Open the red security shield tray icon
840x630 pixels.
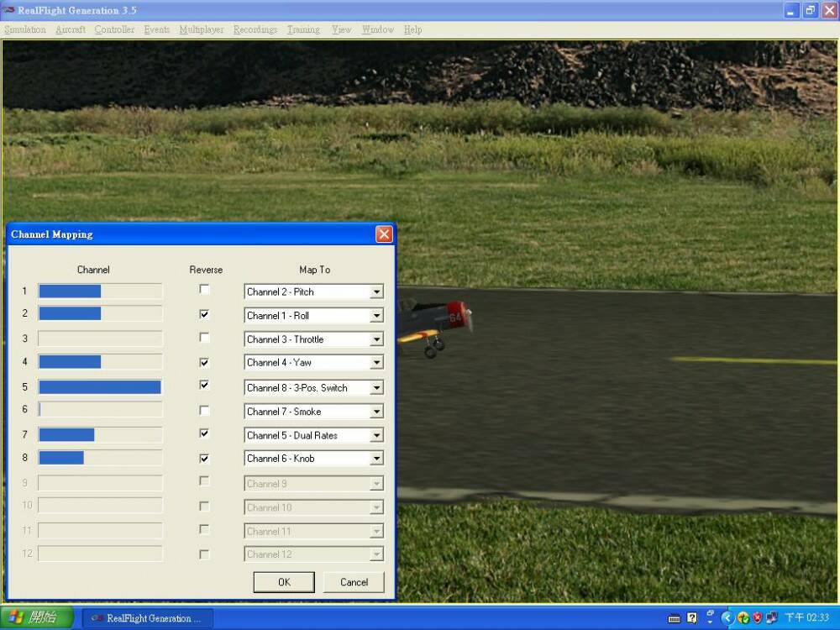[757, 617]
